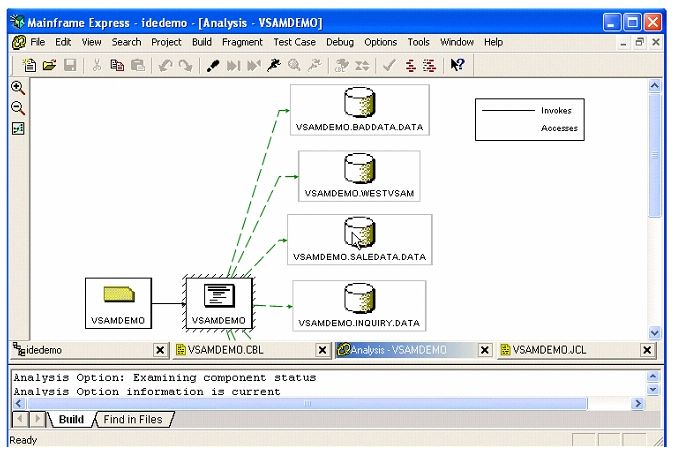Click the Zoom In magnifier icon
Viewport: 674px width, 457px height.
[x=17, y=87]
